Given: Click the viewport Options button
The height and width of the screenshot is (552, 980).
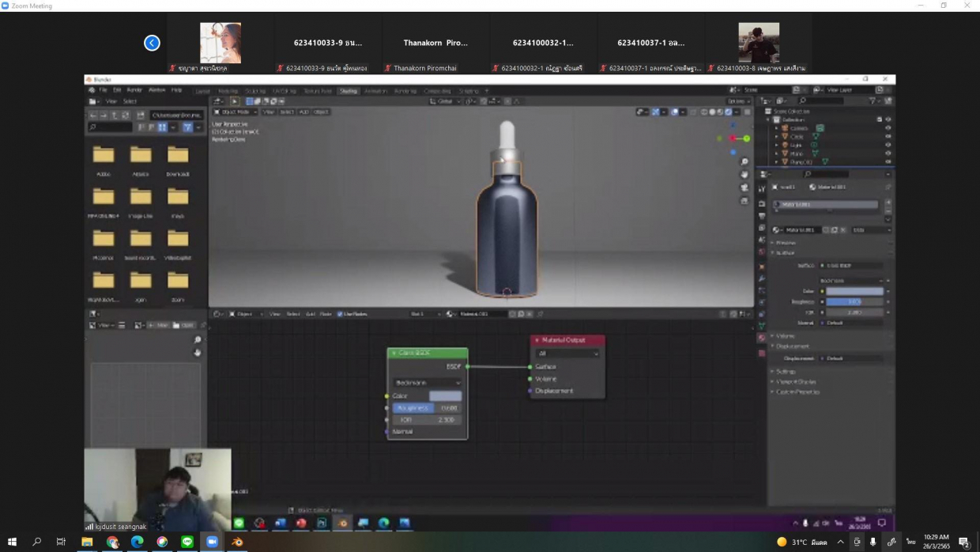Looking at the screenshot, I should [x=737, y=101].
